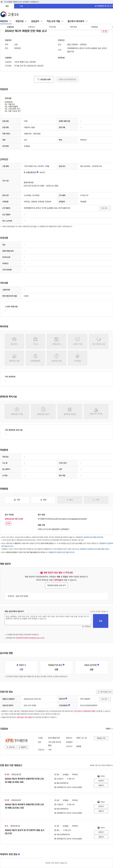Click the 관심정보 등록 heart button

pos(44,80)
